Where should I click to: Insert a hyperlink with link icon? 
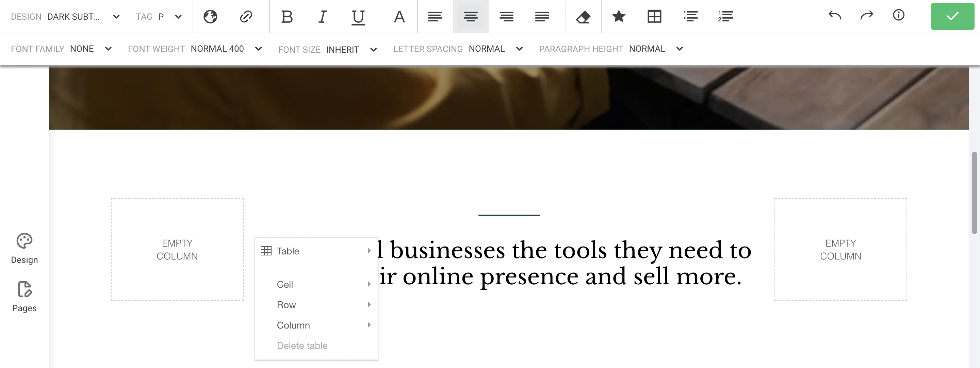[246, 16]
